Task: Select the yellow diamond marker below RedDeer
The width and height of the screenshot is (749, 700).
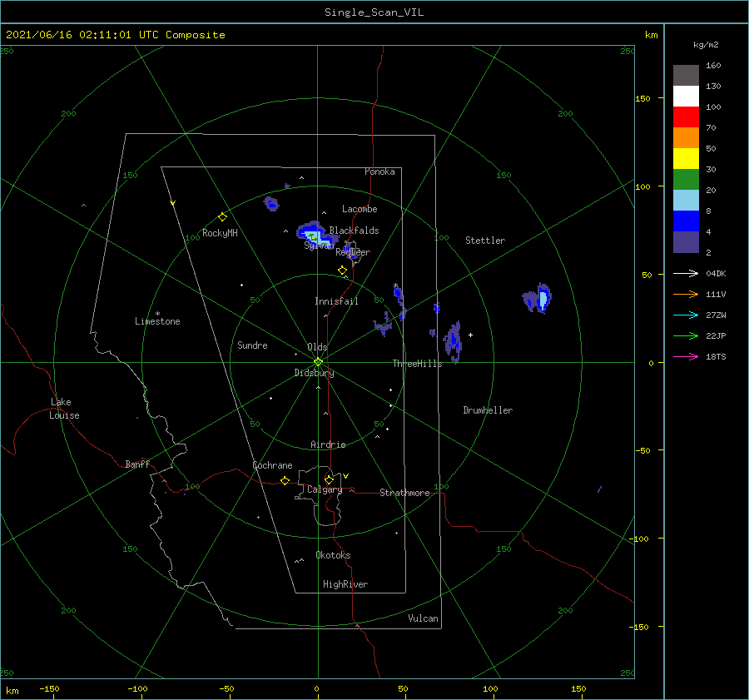Action: pyautogui.click(x=342, y=271)
